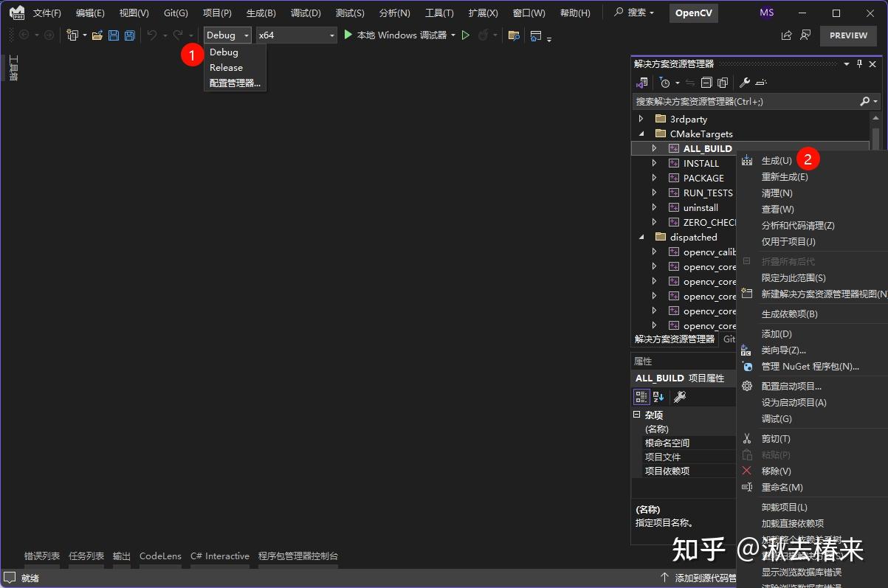Toggle pending changes filter in solution explorer
The width and height of the screenshot is (888, 588).
(x=666, y=83)
